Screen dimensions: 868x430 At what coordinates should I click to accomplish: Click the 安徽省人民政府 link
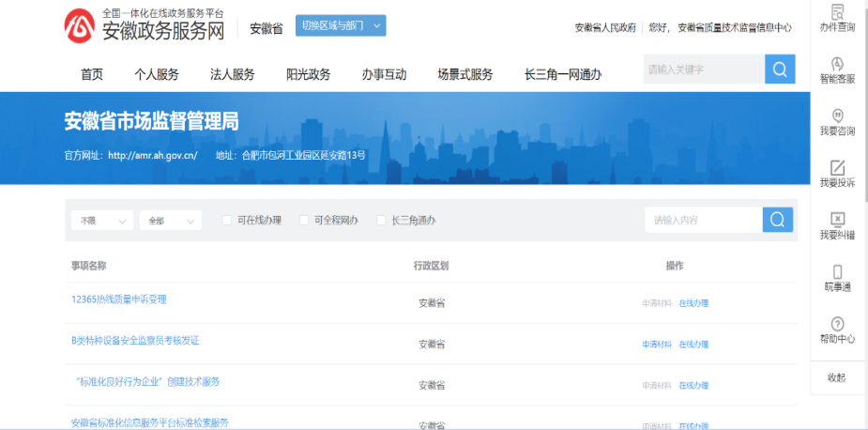(x=605, y=28)
